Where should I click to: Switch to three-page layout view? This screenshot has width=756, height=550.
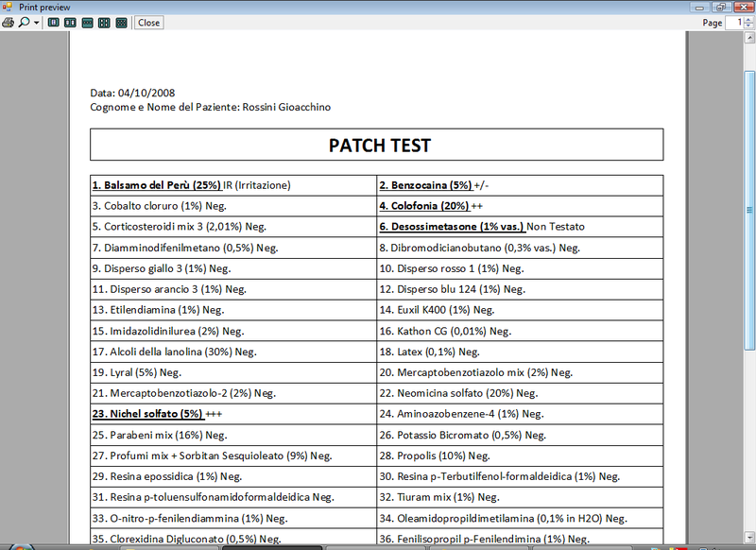[87, 23]
